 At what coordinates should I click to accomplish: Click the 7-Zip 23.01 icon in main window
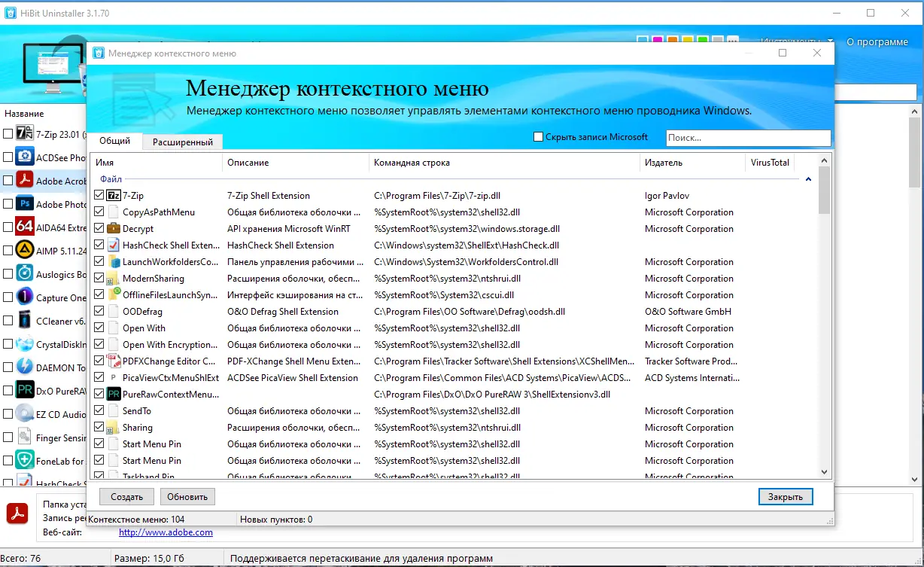pos(25,134)
